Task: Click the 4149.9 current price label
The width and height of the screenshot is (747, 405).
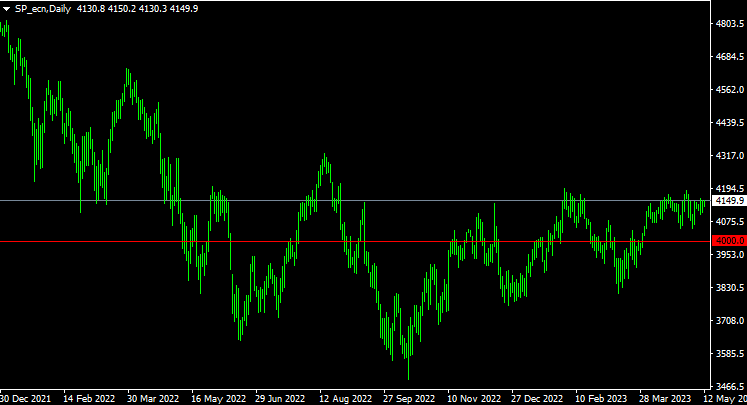Action: click(x=729, y=201)
